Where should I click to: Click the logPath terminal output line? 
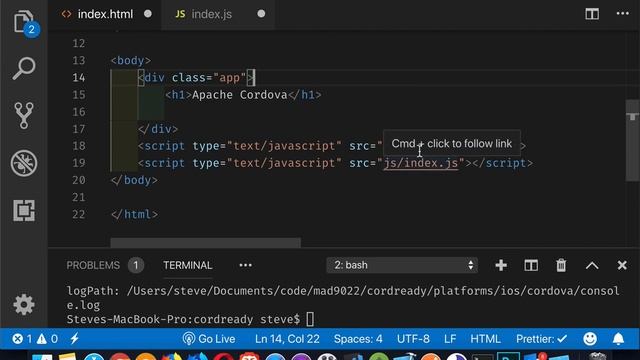click(x=343, y=298)
